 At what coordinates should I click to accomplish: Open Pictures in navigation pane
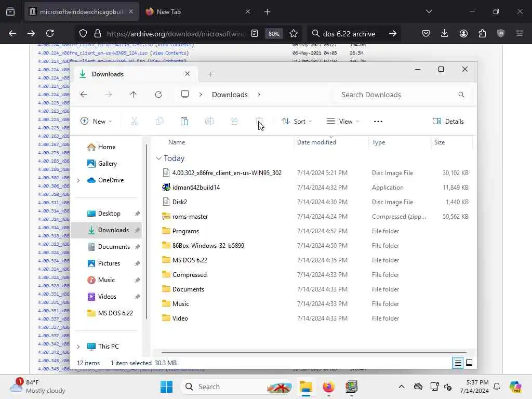click(x=109, y=263)
